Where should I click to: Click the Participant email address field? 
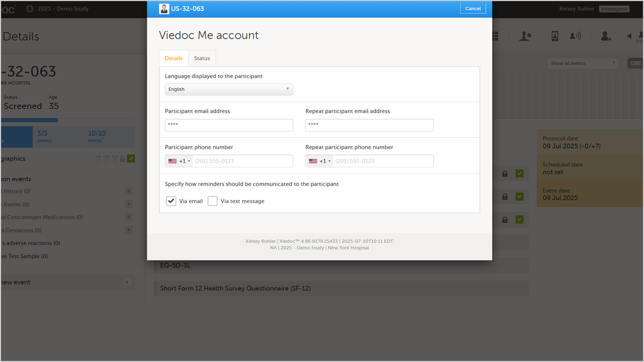(229, 125)
